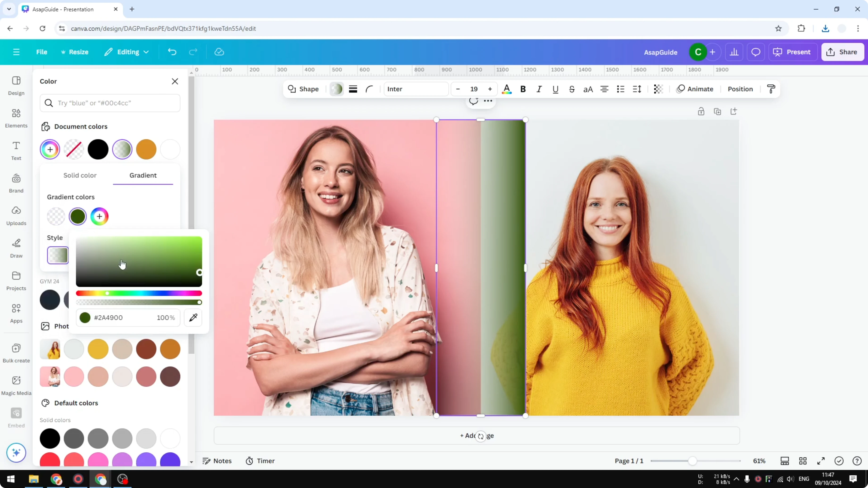Image resolution: width=868 pixels, height=488 pixels.
Task: Add a new page via icon
Action: pyautogui.click(x=734, y=112)
